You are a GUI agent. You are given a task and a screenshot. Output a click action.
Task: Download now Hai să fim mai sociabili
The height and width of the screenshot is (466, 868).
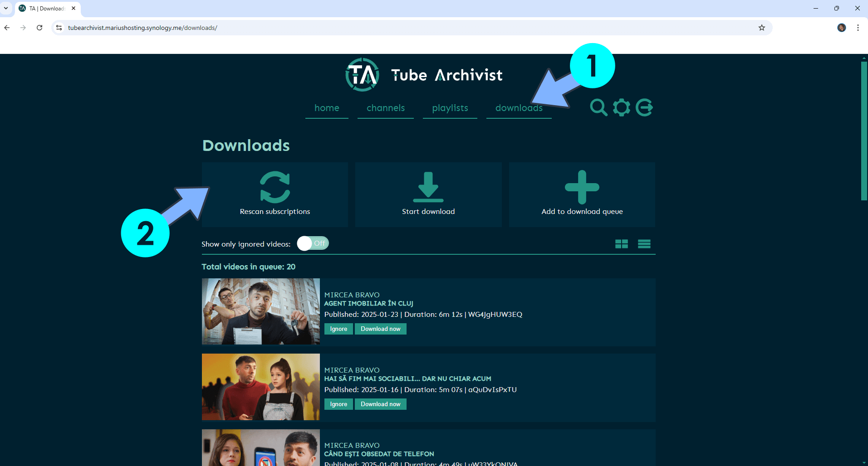[381, 404]
